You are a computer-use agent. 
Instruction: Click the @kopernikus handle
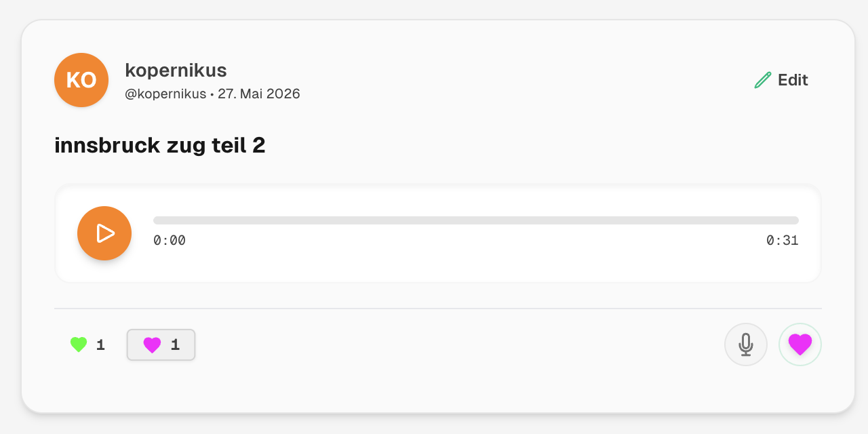point(165,94)
